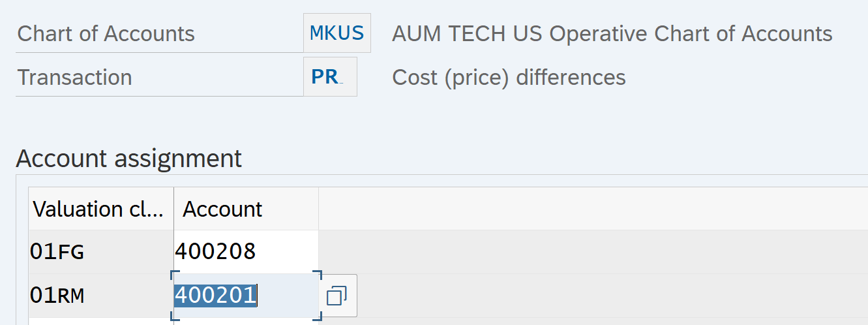
Task: Click blank row area right of 400208
Action: (x=587, y=252)
